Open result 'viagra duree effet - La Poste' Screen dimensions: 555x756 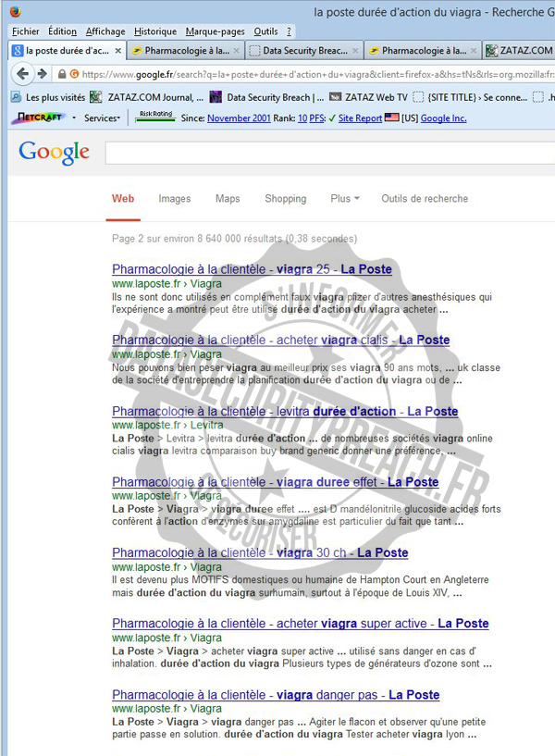tap(275, 482)
